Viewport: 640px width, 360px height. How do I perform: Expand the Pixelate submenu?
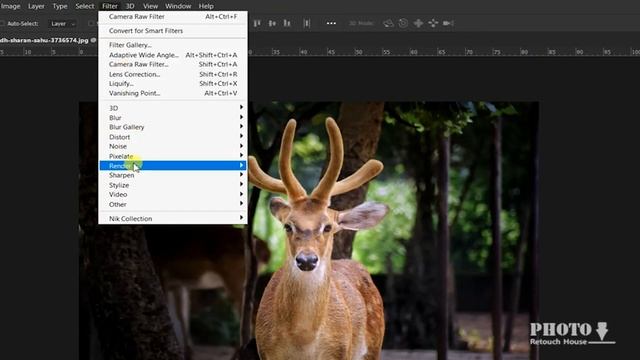pyautogui.click(x=173, y=156)
